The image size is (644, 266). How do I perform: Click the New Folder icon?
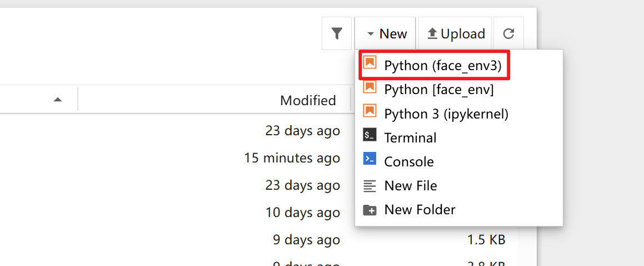tap(370, 210)
